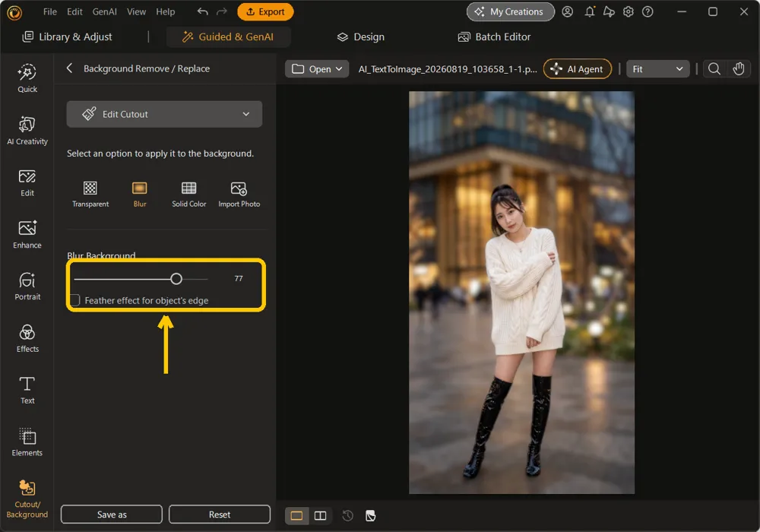Screen dimensions: 760x532
Task: Switch to split compare view mode
Action: click(x=320, y=515)
